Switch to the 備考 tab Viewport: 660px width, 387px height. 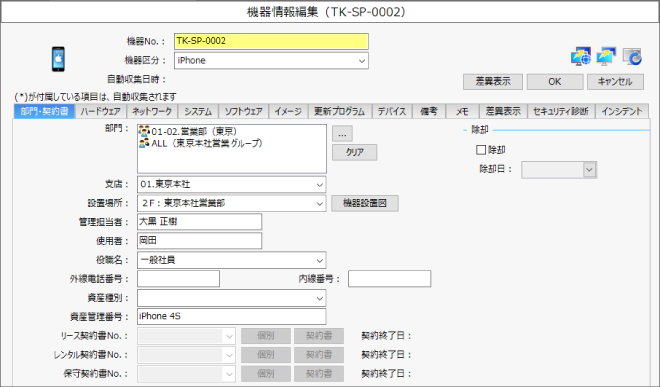tap(429, 111)
